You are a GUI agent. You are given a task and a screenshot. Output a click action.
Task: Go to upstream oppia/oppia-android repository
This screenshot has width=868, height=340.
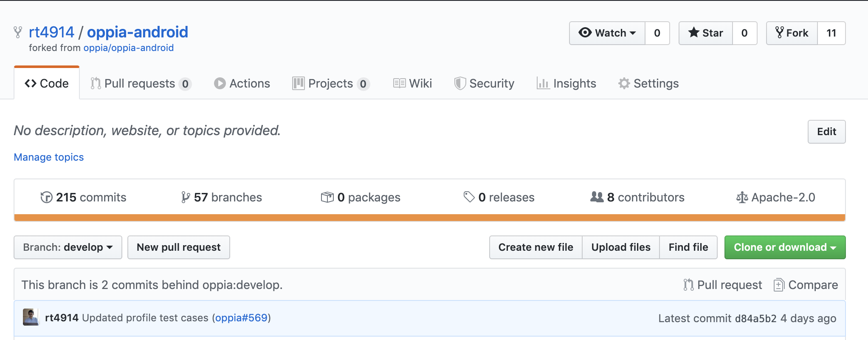(x=129, y=48)
